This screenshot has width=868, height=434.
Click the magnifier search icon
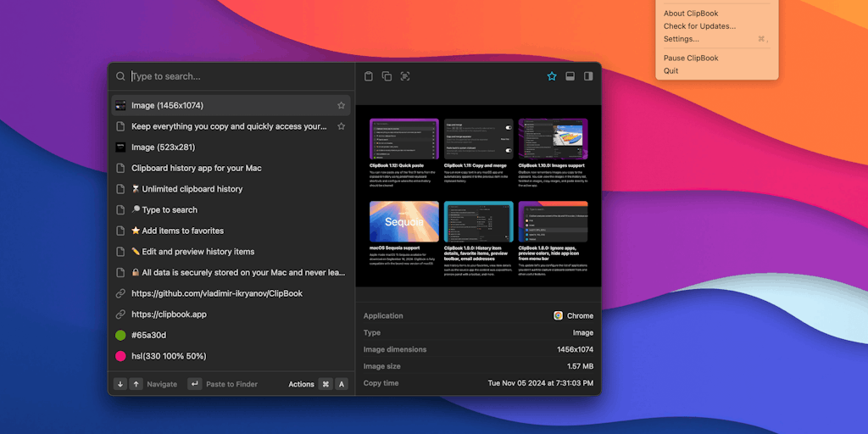(x=120, y=76)
